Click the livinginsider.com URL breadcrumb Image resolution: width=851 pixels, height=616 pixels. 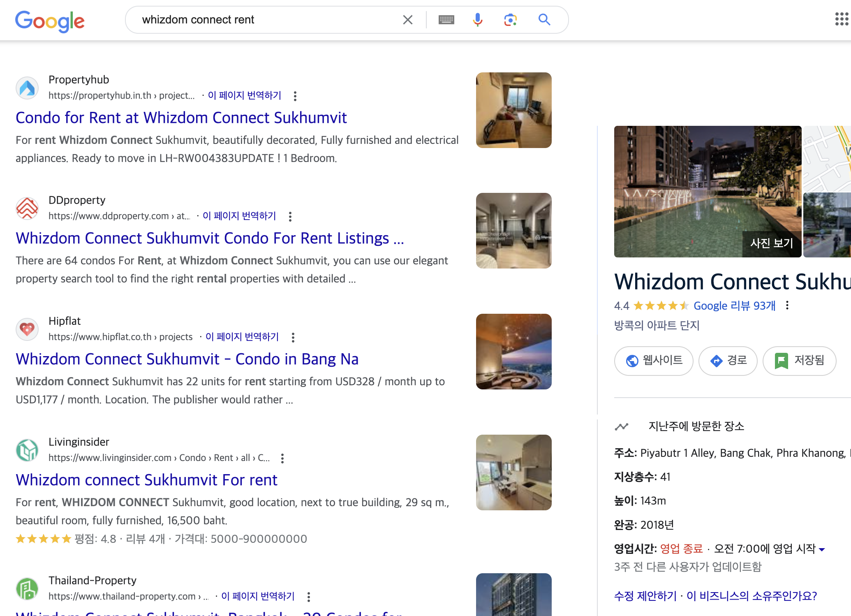coord(159,458)
